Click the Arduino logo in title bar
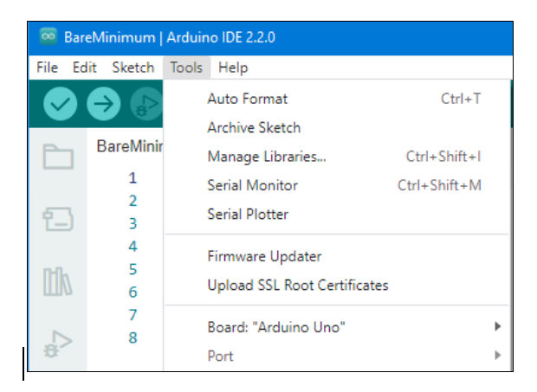The image size is (537, 392). point(49,36)
